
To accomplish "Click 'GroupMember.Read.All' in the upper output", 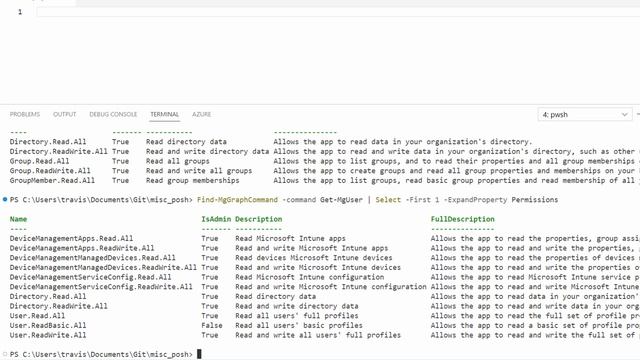I will coord(52,180).
